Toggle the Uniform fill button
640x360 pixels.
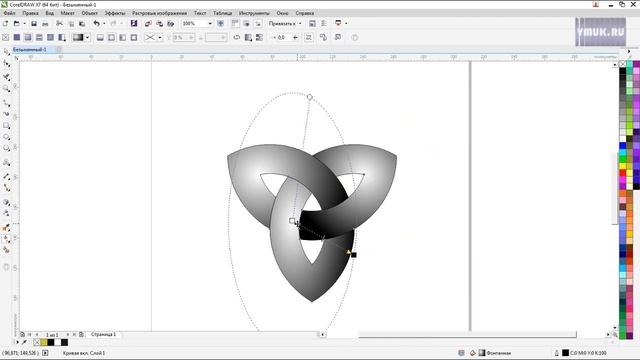tap(17, 38)
